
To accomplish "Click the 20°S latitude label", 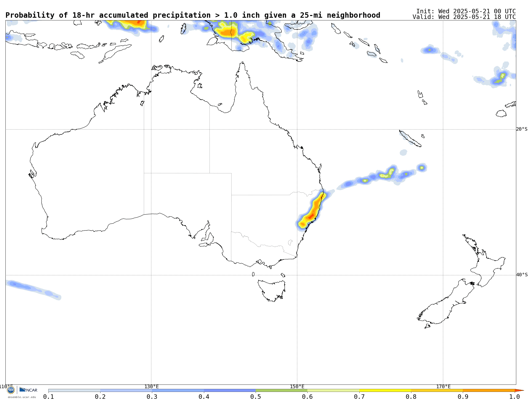I will (522, 129).
